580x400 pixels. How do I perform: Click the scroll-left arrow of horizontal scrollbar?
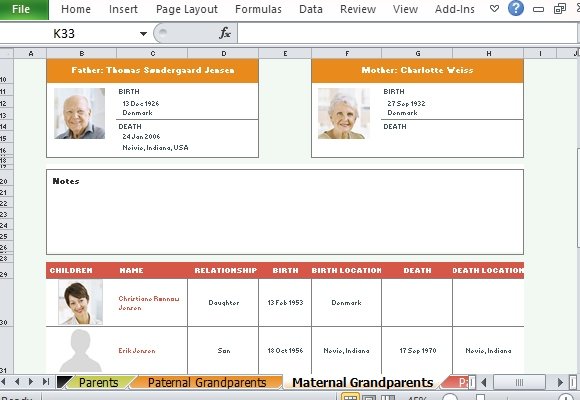click(484, 382)
